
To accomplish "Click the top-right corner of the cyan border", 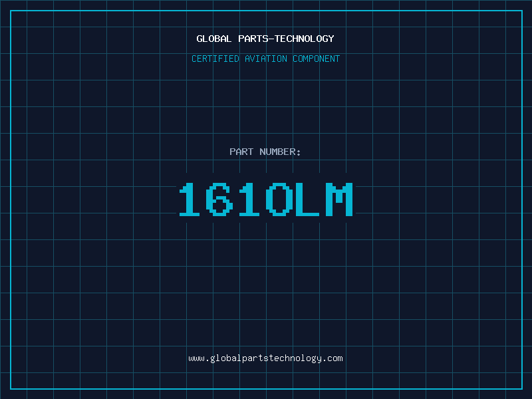I will [521, 11].
